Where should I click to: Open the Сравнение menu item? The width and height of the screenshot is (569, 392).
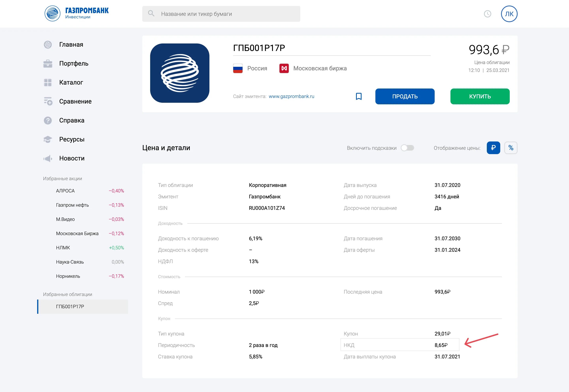75,101
